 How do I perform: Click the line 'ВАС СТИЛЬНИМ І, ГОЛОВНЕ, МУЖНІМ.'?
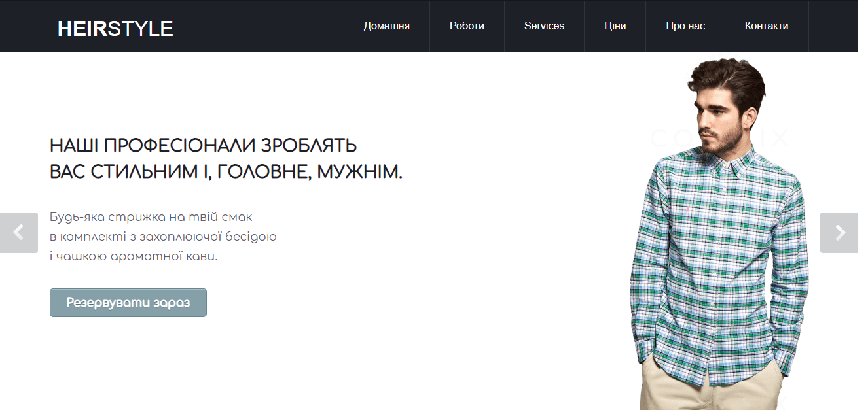tap(226, 173)
